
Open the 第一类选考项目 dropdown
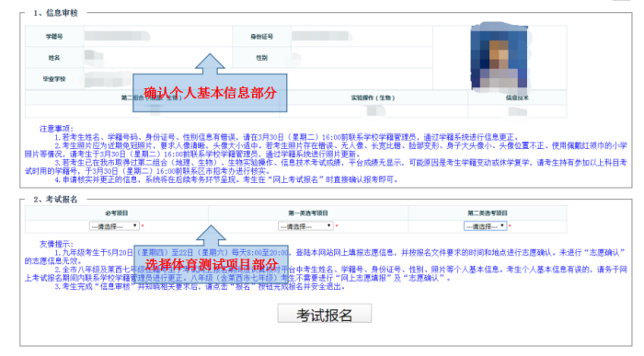click(x=305, y=226)
